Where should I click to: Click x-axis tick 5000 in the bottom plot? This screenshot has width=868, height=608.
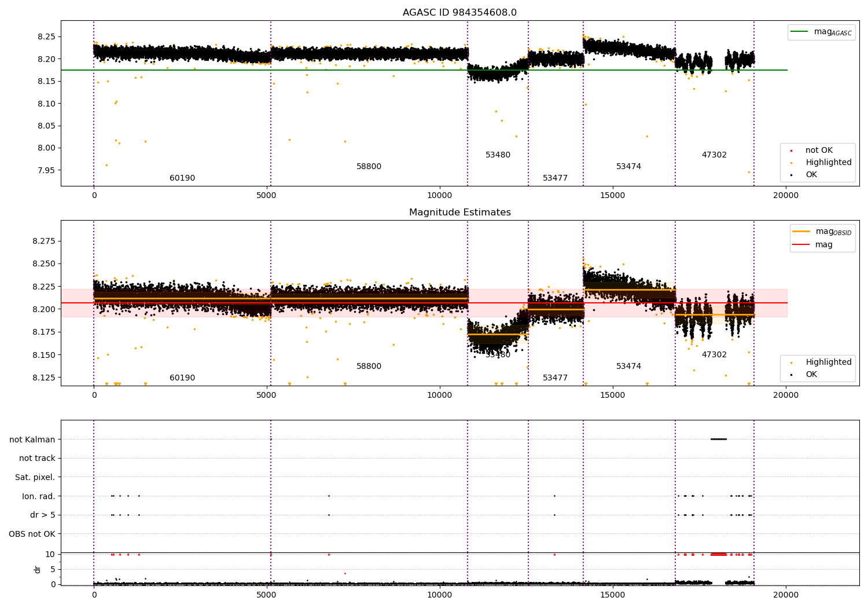point(266,594)
